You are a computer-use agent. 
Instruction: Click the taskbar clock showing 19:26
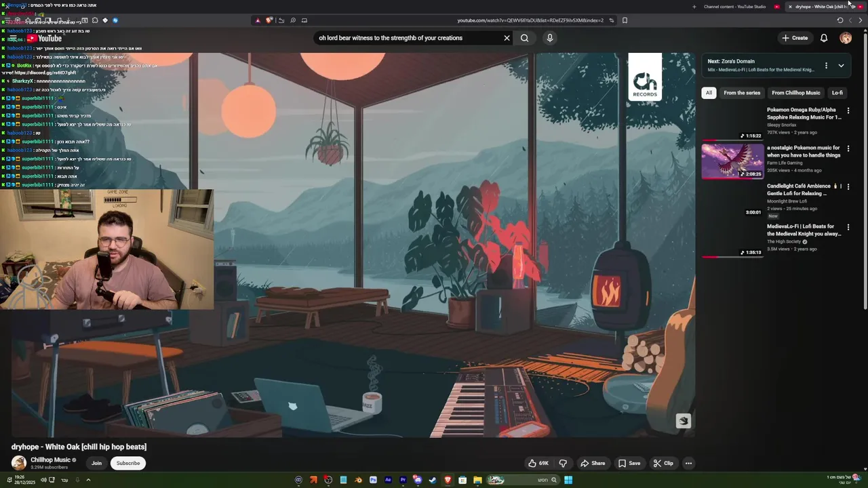(x=24, y=480)
